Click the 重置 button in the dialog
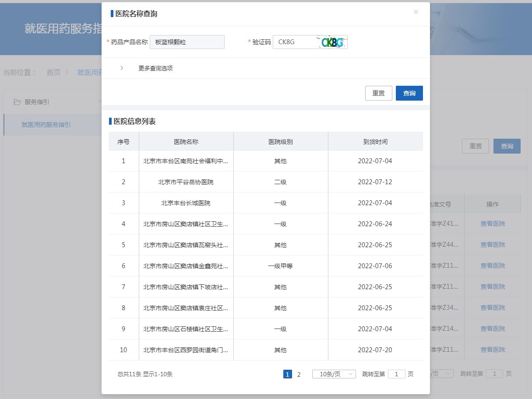Viewport: 532px width, 399px height. [x=378, y=93]
